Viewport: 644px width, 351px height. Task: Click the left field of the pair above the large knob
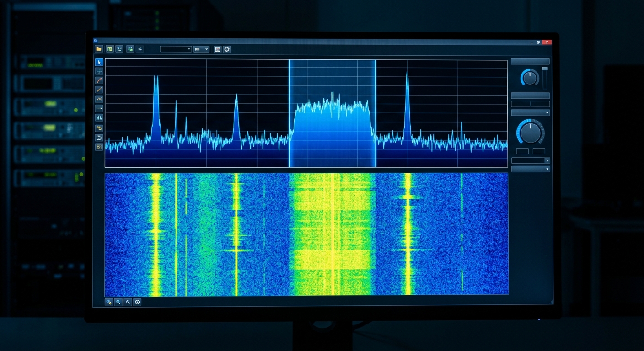point(521,104)
